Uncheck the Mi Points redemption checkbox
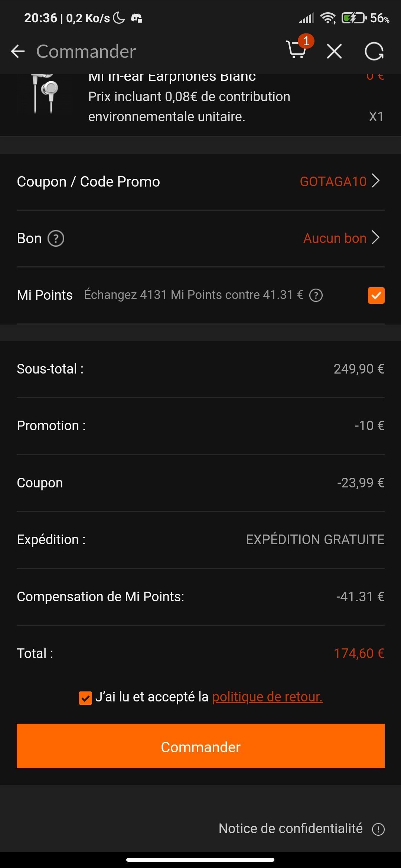Screen dimensions: 401x868 coord(376,295)
